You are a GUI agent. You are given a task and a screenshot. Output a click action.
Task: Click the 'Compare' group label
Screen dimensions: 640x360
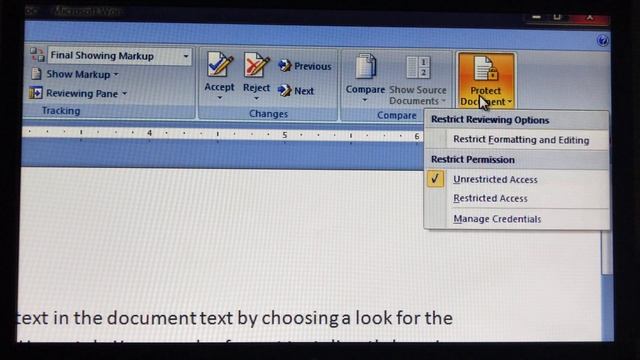click(x=396, y=116)
